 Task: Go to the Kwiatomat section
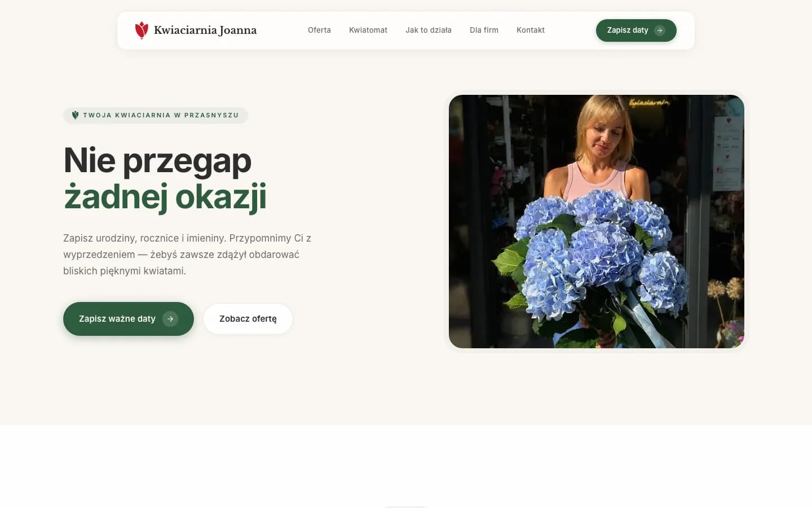[368, 30]
